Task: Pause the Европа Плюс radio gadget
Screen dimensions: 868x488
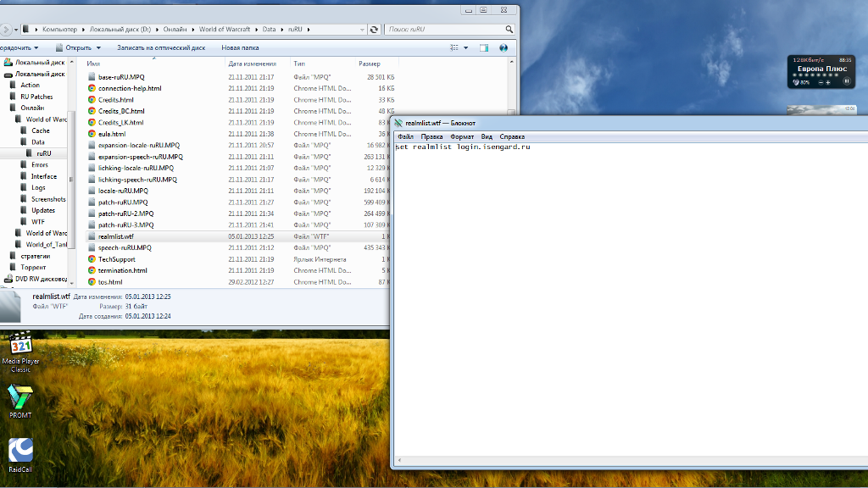Action: (846, 81)
